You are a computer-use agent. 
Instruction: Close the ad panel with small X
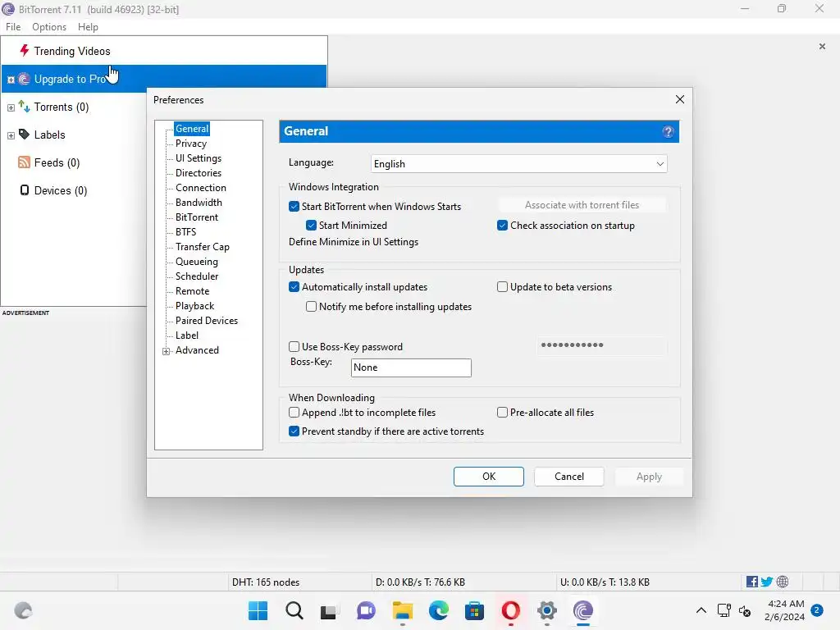point(822,47)
